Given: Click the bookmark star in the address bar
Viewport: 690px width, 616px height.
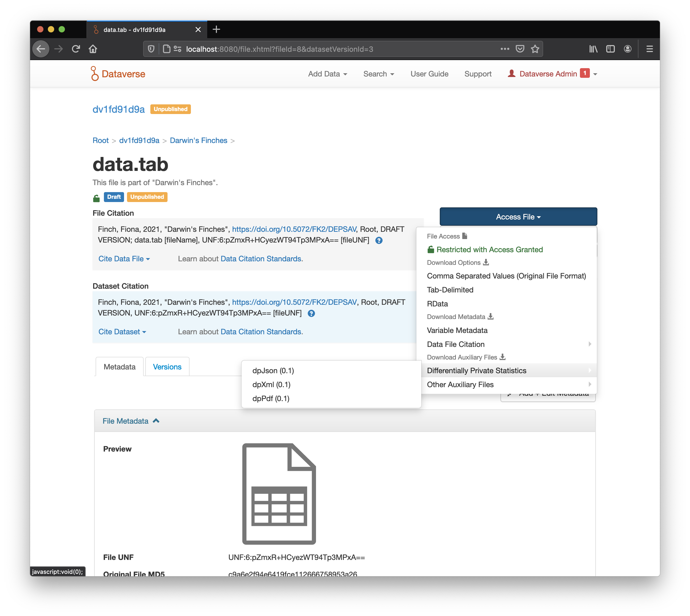Looking at the screenshot, I should (535, 49).
